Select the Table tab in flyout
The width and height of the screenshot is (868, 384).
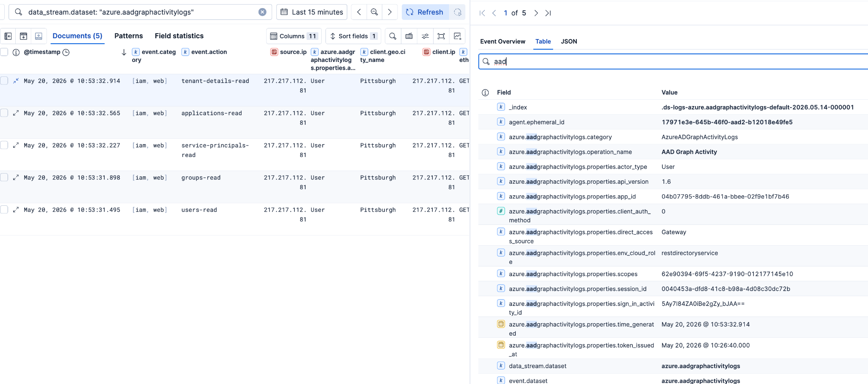coord(543,42)
